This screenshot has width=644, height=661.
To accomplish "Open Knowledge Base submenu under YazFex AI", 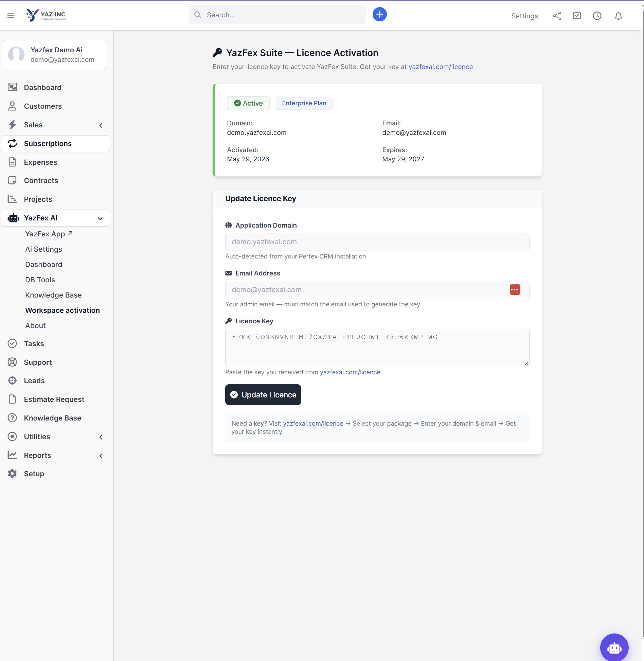I will [53, 295].
